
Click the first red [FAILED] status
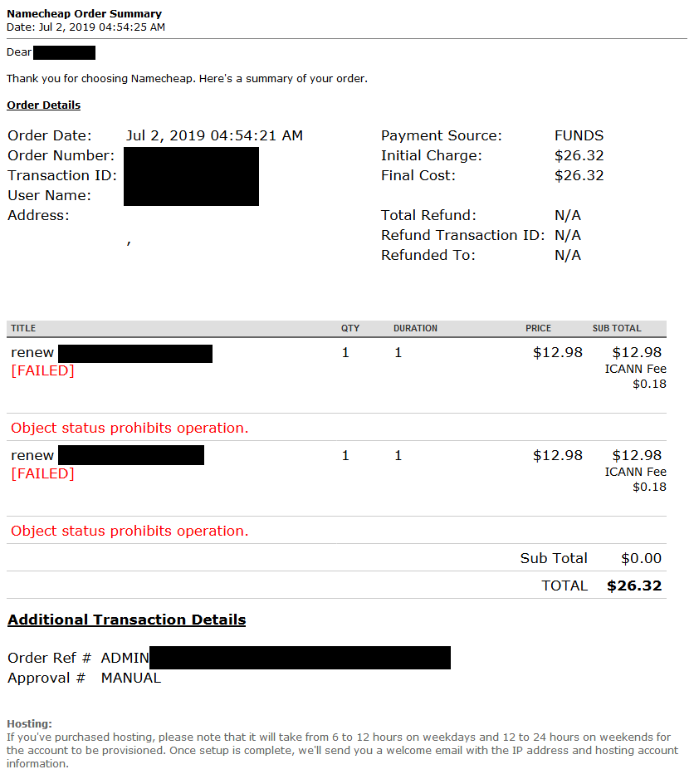click(x=42, y=370)
